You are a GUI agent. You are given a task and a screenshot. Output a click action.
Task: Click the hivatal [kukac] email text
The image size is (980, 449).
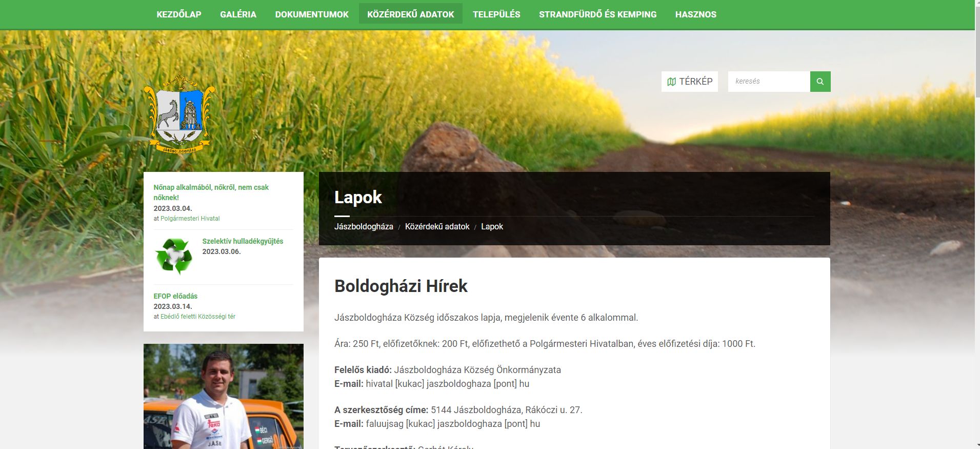(448, 384)
